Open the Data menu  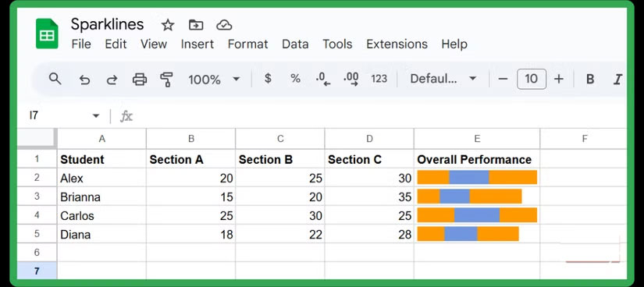pos(295,44)
